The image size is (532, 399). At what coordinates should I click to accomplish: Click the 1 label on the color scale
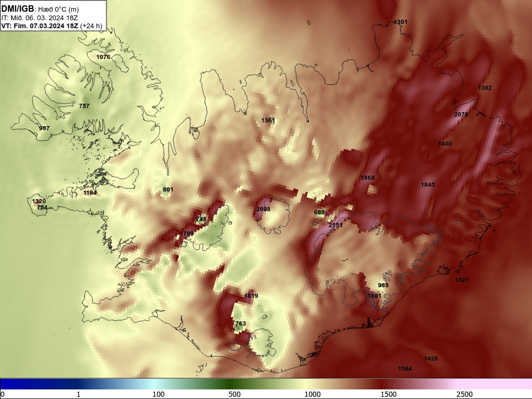78,394
